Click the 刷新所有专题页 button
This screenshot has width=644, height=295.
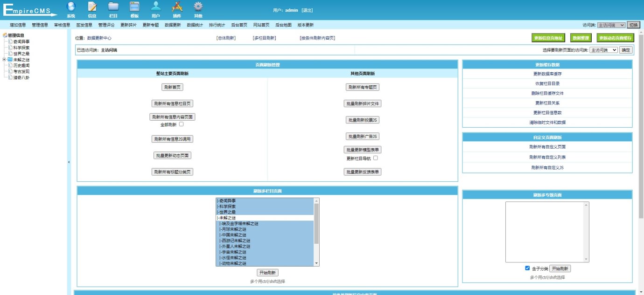[x=363, y=87]
